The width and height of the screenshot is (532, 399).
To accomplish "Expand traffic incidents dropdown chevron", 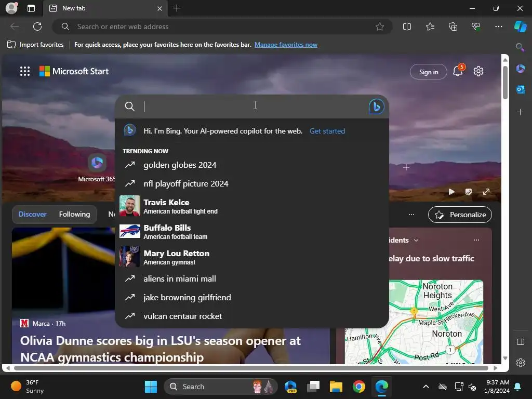I will [416, 240].
